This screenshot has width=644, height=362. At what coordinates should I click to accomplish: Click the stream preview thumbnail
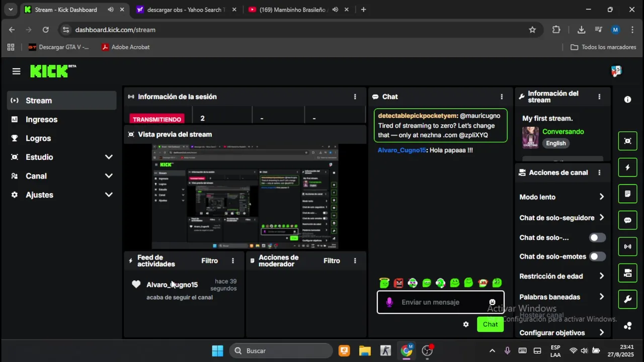pos(245,197)
